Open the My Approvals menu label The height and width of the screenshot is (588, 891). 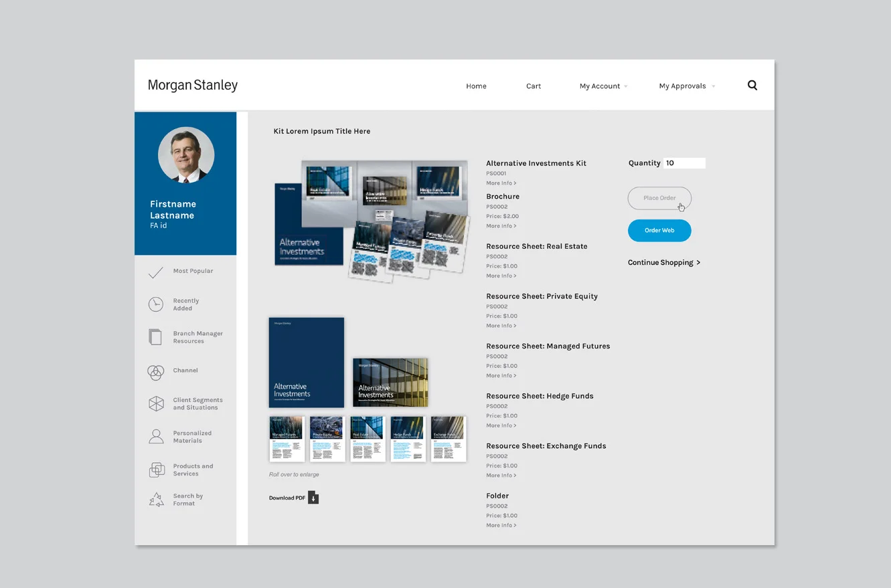pos(682,86)
